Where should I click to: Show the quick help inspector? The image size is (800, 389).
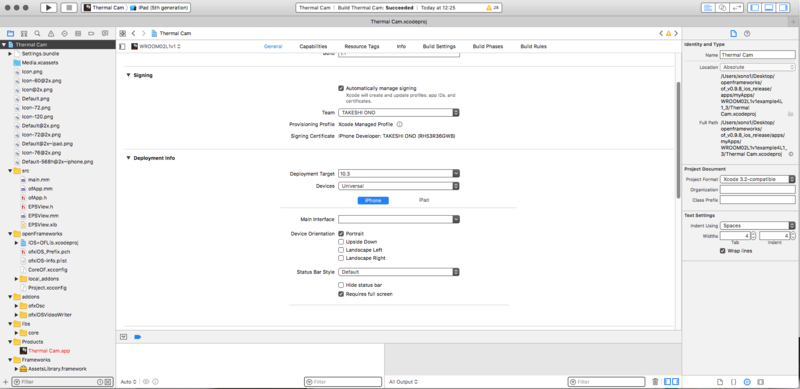click(747, 34)
